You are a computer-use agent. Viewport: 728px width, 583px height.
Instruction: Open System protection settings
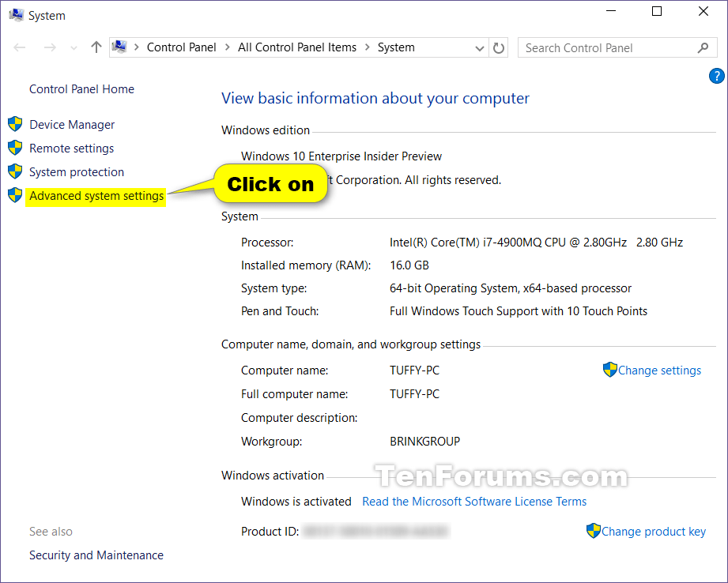point(76,171)
